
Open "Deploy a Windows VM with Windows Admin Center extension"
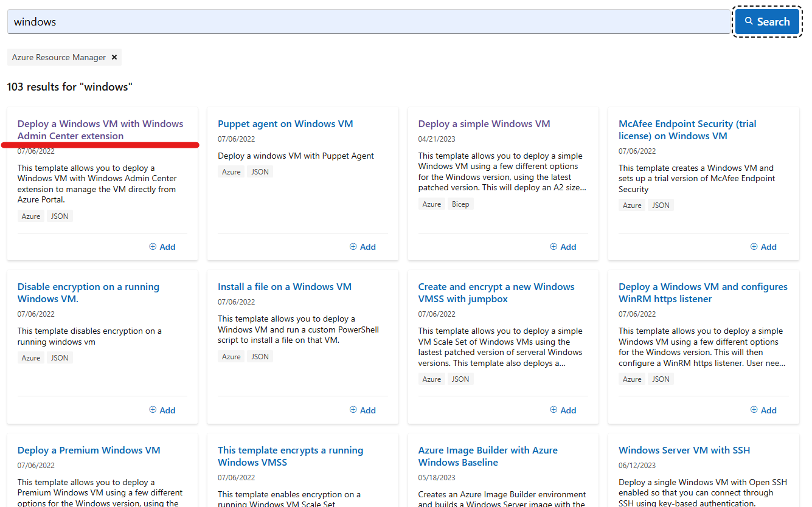100,129
